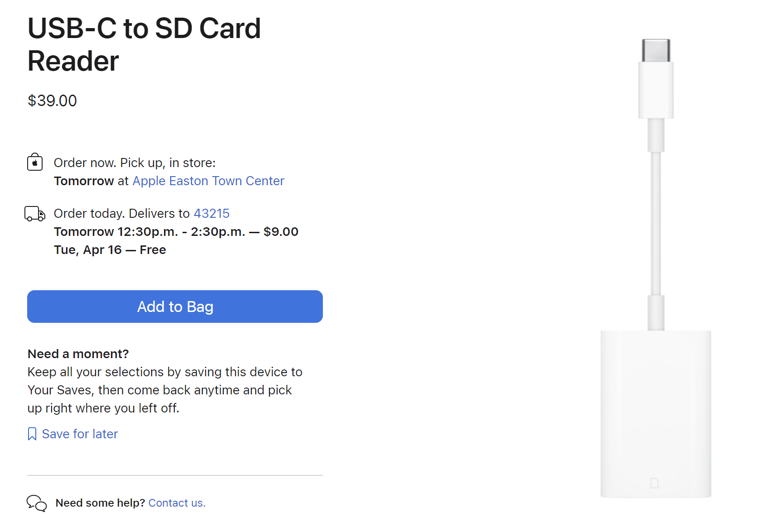
Task: Select the Save for later link
Action: [x=80, y=434]
